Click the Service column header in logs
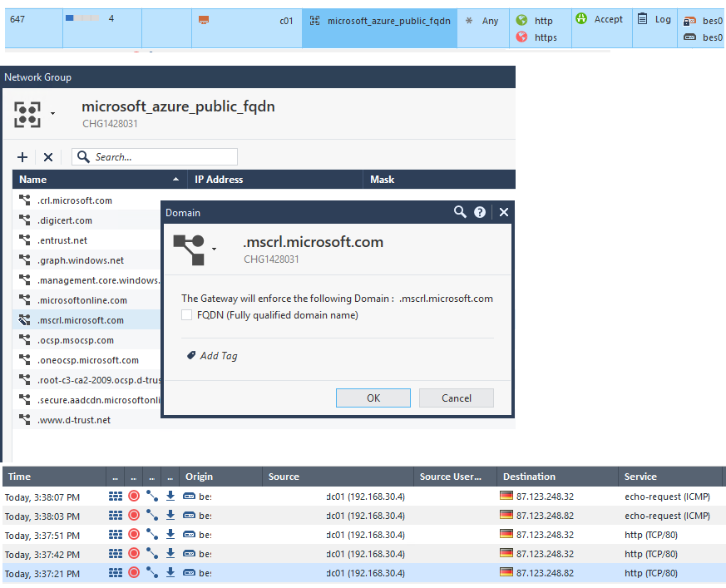726x588 pixels. point(670,477)
